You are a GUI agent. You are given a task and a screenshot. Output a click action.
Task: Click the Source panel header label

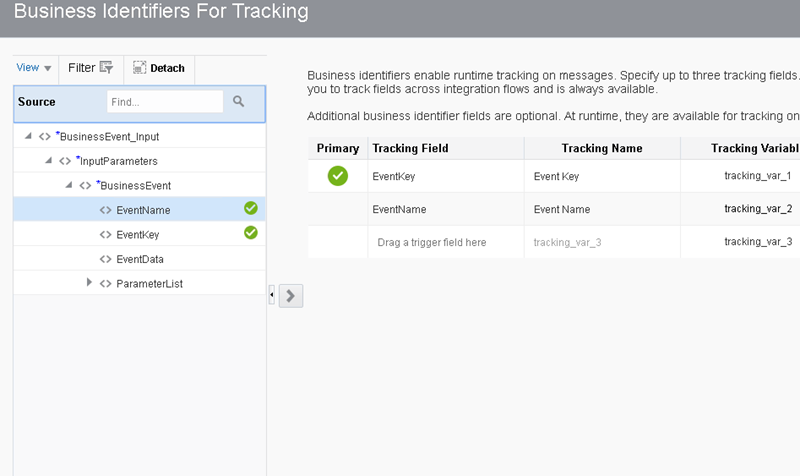[x=37, y=102]
